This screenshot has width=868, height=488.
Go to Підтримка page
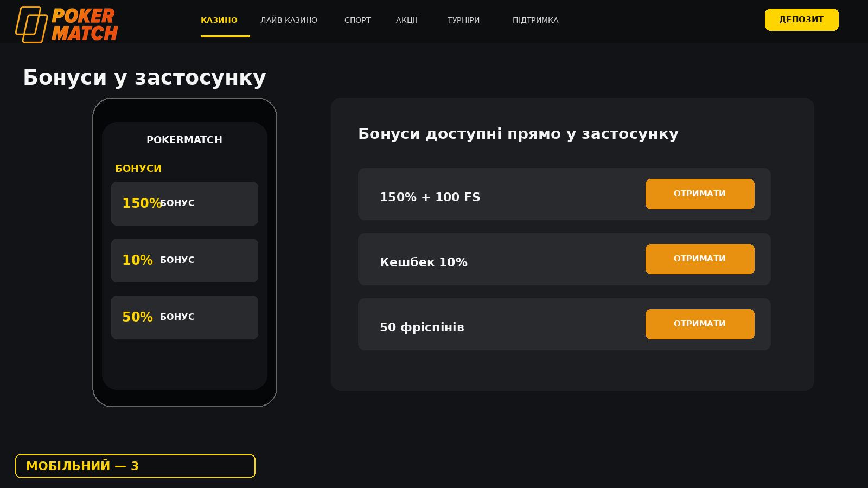[x=535, y=20]
